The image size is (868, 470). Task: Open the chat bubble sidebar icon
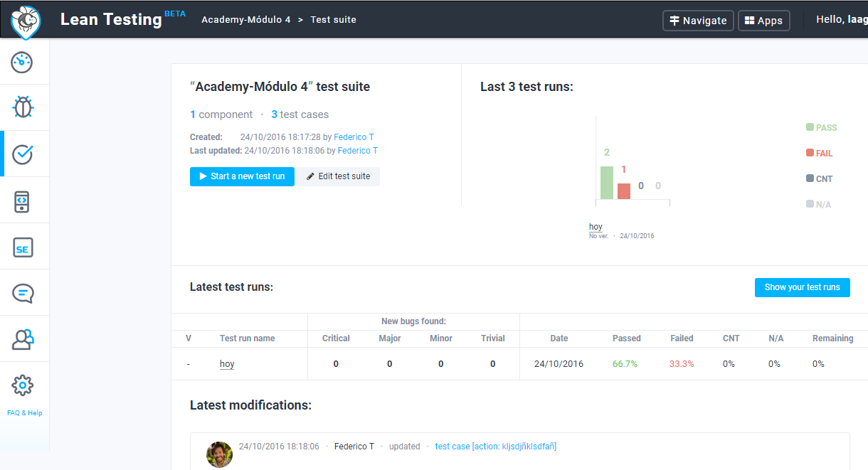(23, 293)
